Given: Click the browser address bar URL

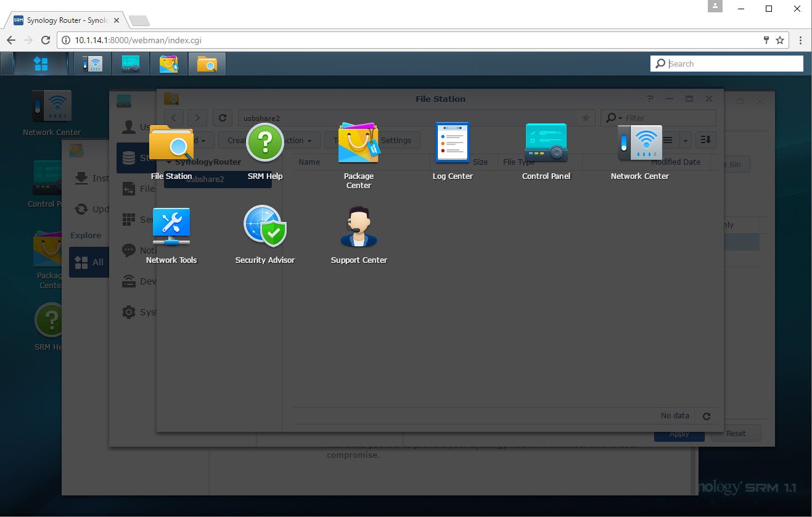Looking at the screenshot, I should (138, 40).
